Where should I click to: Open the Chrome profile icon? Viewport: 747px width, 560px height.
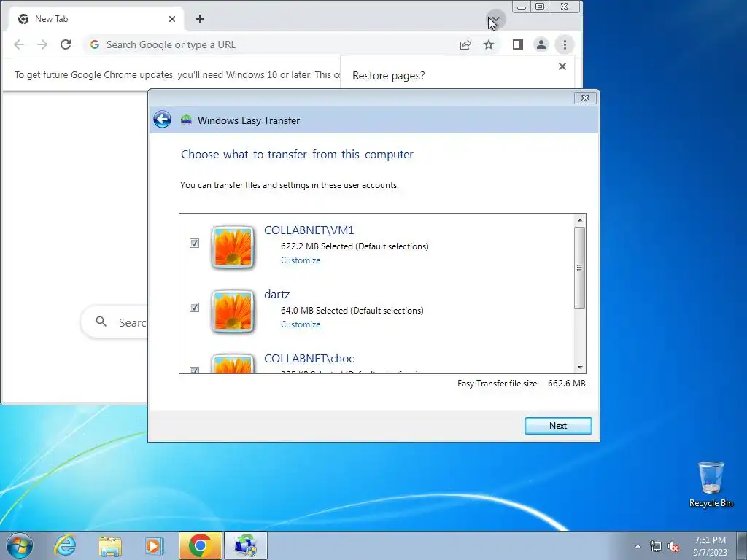[541, 44]
